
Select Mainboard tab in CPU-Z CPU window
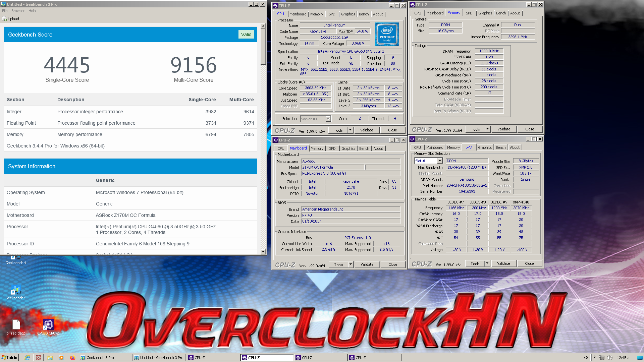pyautogui.click(x=298, y=14)
